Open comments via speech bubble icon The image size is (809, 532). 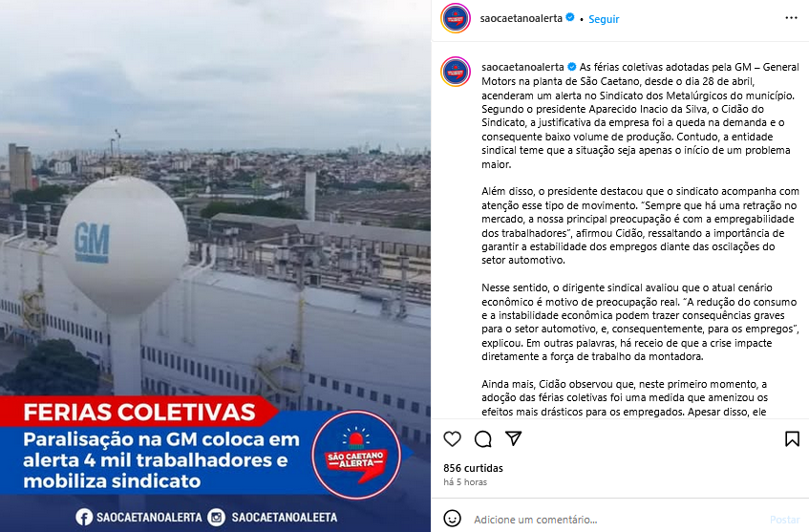pyautogui.click(x=483, y=439)
